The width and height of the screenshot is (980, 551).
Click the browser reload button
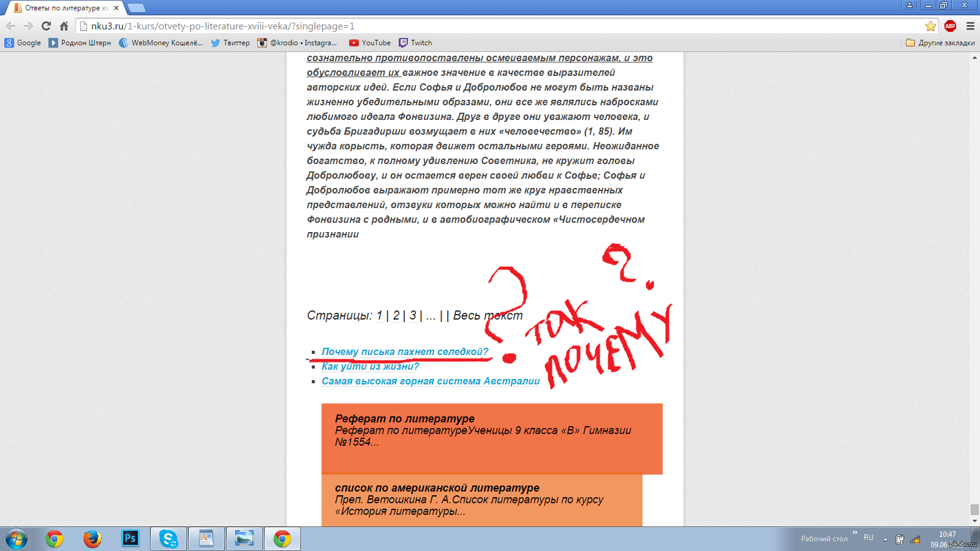(x=46, y=26)
